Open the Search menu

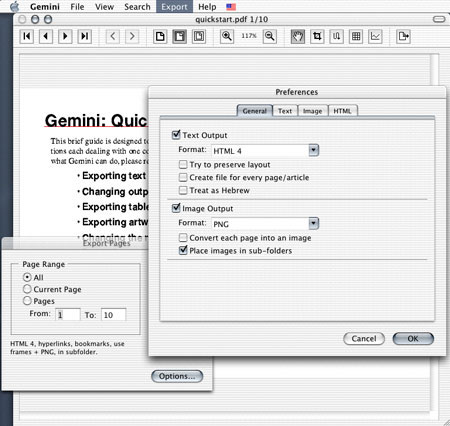click(x=137, y=7)
